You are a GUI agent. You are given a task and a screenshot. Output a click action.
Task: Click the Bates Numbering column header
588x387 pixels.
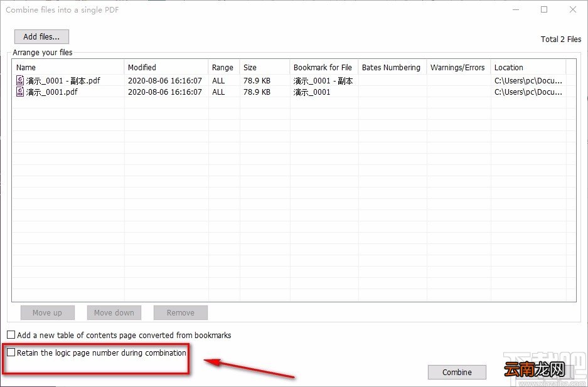tap(392, 68)
